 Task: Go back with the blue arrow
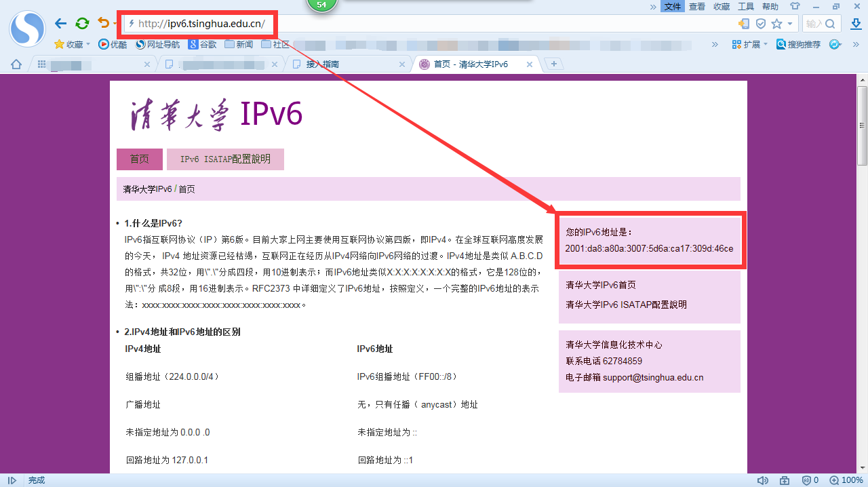[x=61, y=24]
